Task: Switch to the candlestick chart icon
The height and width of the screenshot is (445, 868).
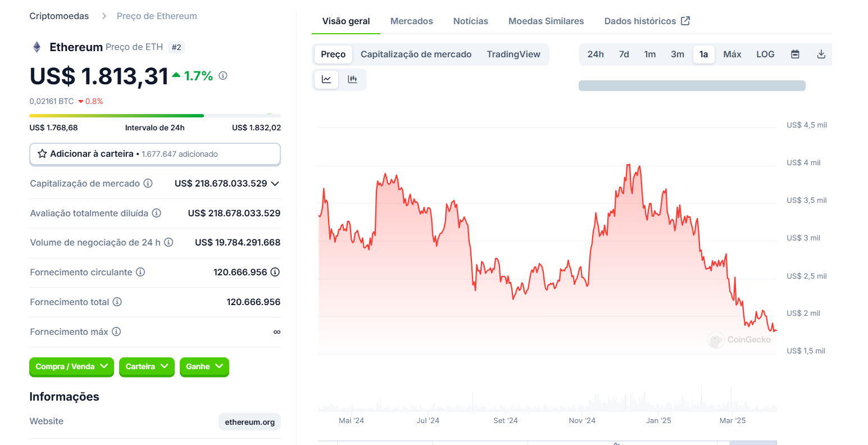Action: point(352,79)
